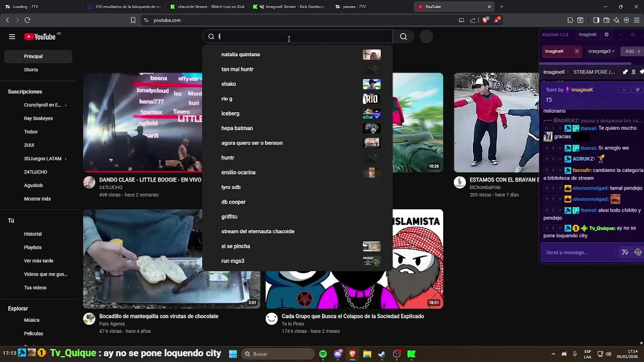Select suggestion natalia quintana

pyautogui.click(x=297, y=54)
